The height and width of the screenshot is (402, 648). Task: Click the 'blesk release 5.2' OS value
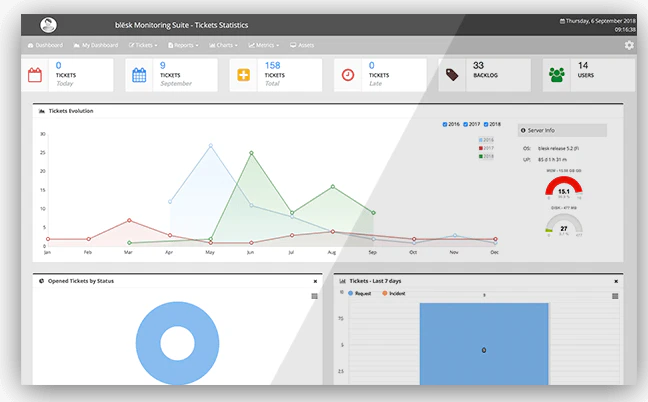pos(558,148)
